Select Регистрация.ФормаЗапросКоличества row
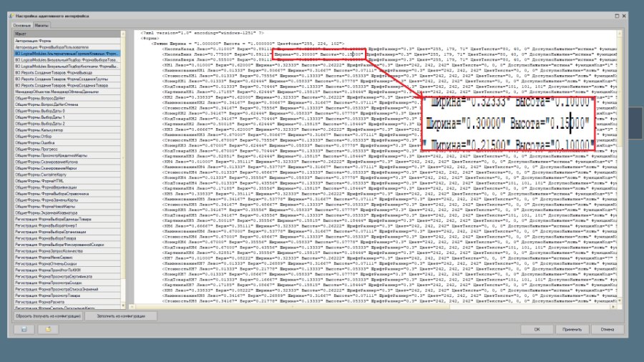Image resolution: width=644 pixels, height=362 pixels. (67, 251)
